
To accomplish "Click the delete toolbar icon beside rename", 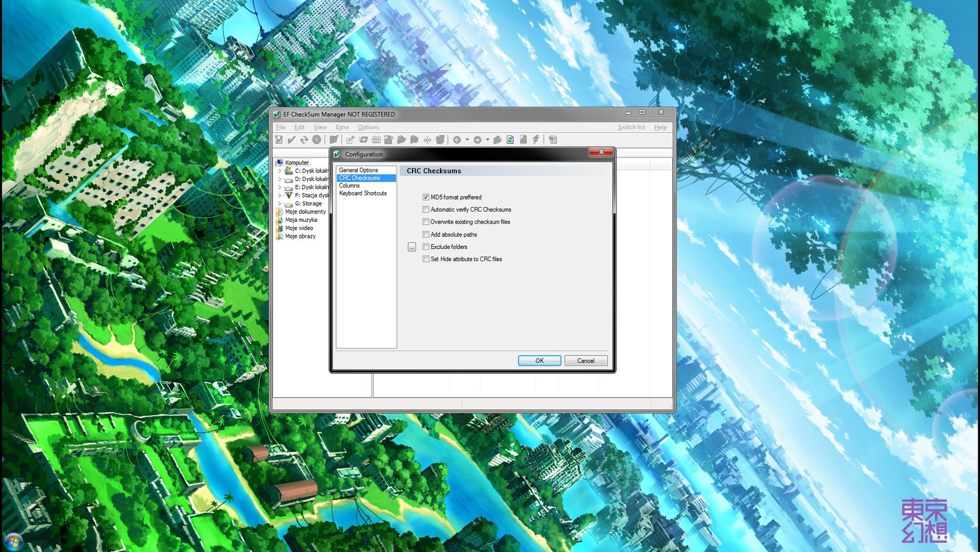I will (440, 140).
